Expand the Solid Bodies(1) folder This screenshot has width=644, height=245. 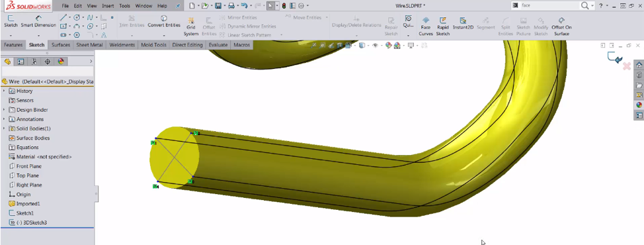point(4,128)
